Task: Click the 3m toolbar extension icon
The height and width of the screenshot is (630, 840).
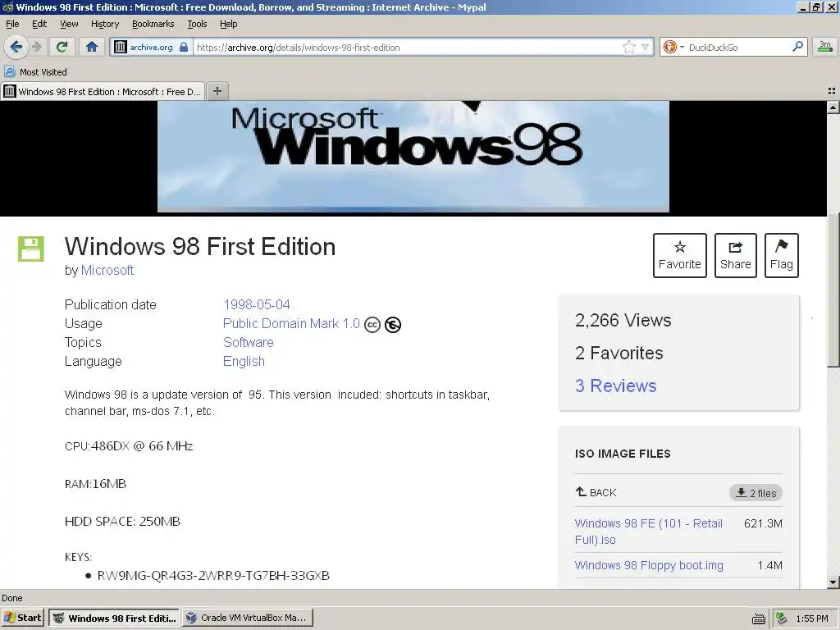Action: (825, 47)
